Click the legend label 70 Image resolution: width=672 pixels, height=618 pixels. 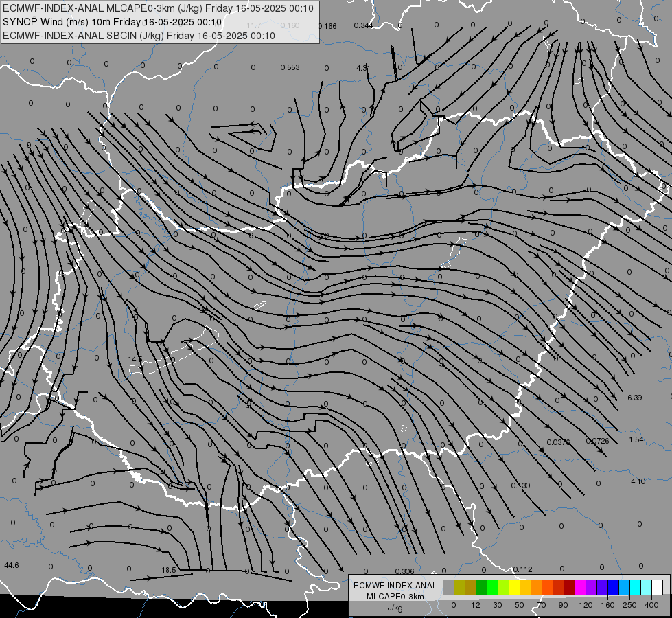tap(542, 605)
